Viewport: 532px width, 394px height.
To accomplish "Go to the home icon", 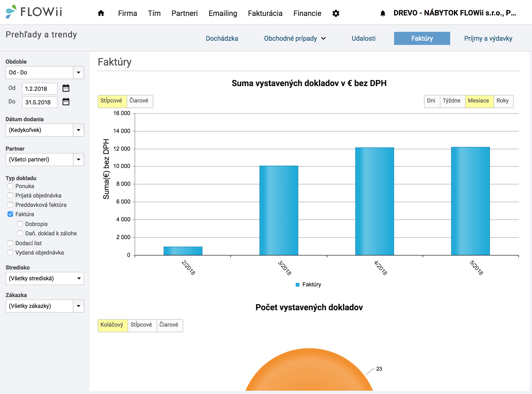I will [101, 13].
